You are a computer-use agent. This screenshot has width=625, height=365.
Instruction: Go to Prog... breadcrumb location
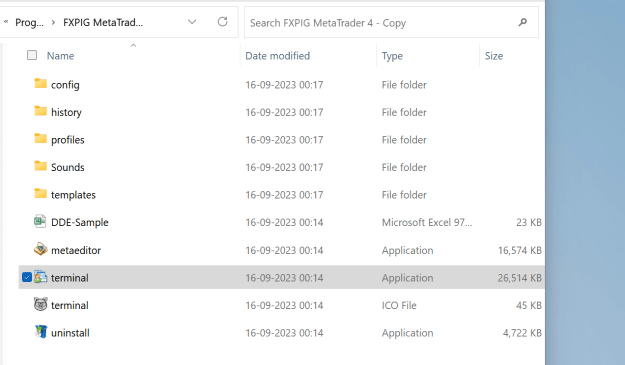(x=29, y=23)
